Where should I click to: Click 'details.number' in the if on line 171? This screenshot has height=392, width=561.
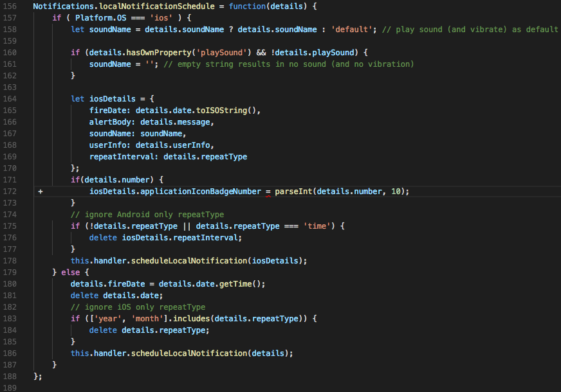(116, 180)
